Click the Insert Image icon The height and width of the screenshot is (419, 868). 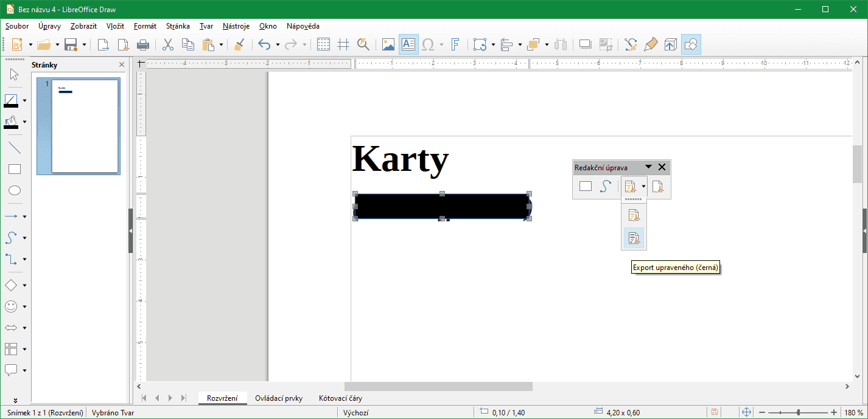tap(388, 44)
